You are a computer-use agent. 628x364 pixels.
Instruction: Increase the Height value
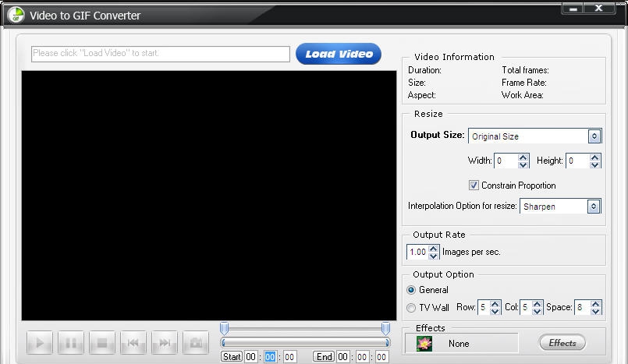click(594, 157)
